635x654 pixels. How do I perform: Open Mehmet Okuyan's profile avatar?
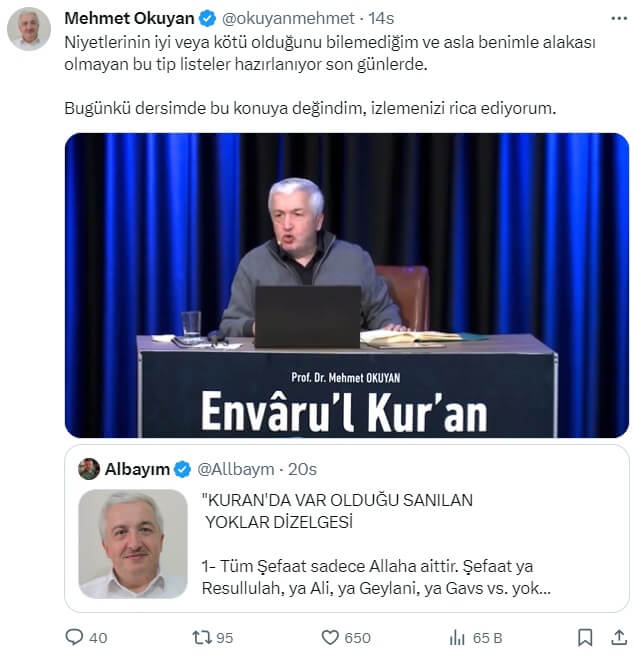[29, 29]
